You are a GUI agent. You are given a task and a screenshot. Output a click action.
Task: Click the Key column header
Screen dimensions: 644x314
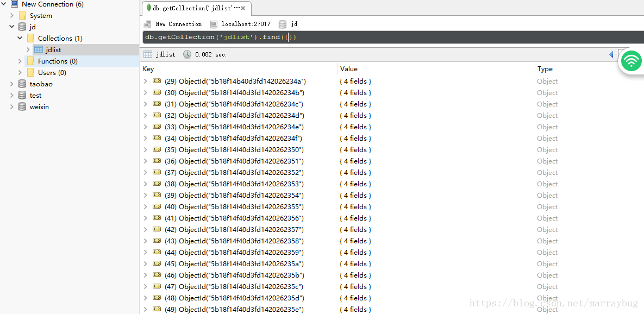240,69
